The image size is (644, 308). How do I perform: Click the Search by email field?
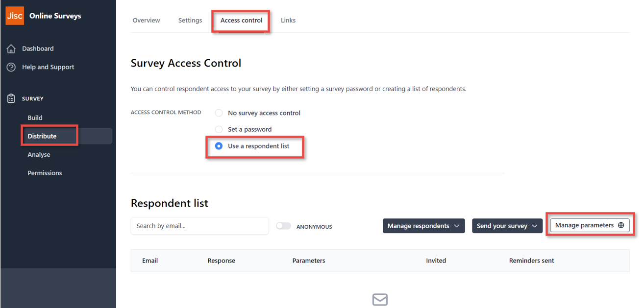[x=199, y=226]
